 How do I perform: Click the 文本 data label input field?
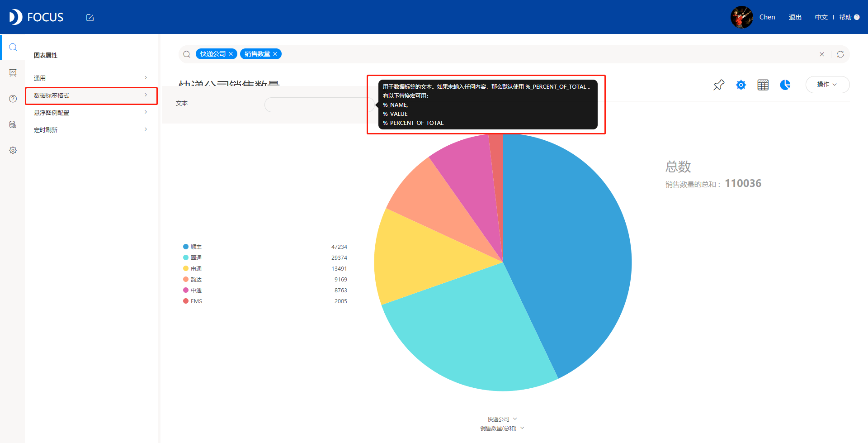tap(318, 105)
